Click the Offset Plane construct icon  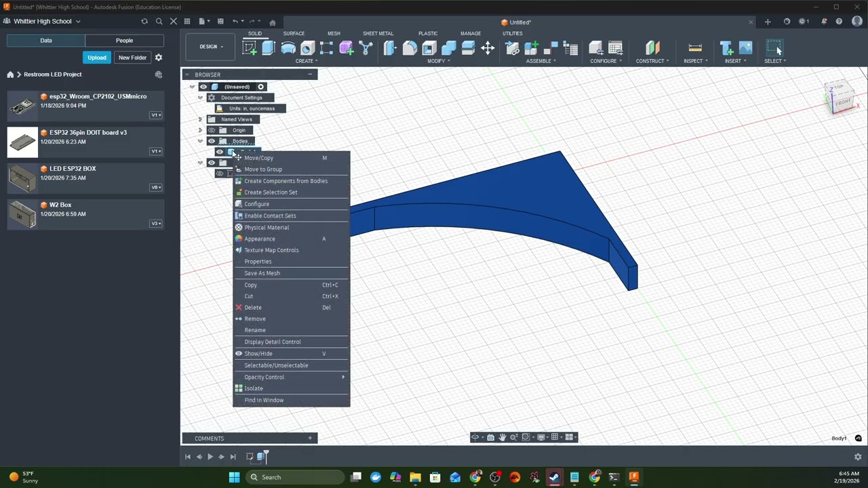[652, 47]
